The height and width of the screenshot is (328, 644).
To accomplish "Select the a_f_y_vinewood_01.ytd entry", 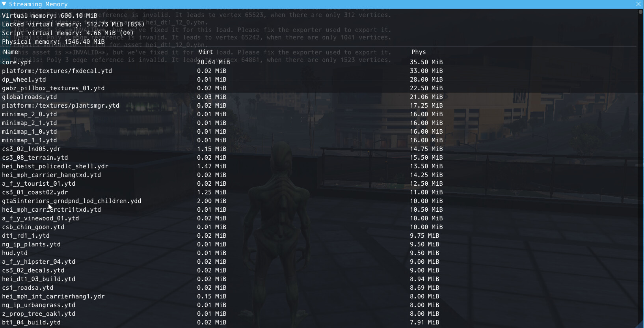I will pyautogui.click(x=41, y=218).
